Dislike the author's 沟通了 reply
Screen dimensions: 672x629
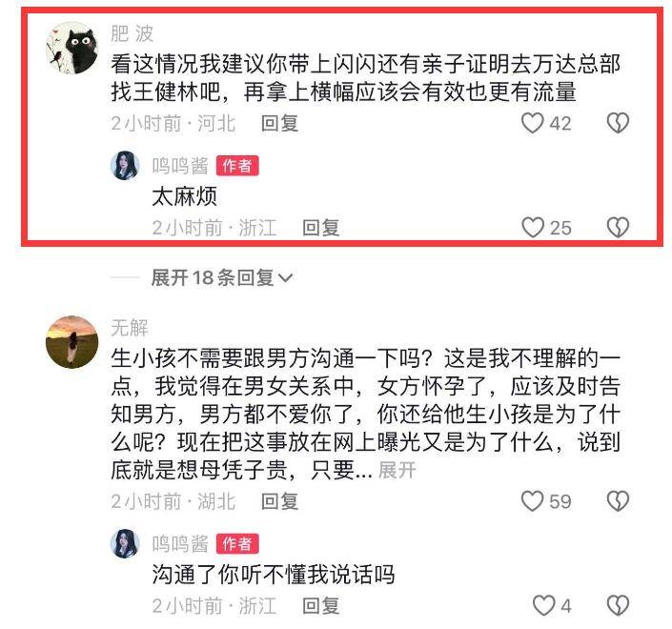tap(618, 605)
